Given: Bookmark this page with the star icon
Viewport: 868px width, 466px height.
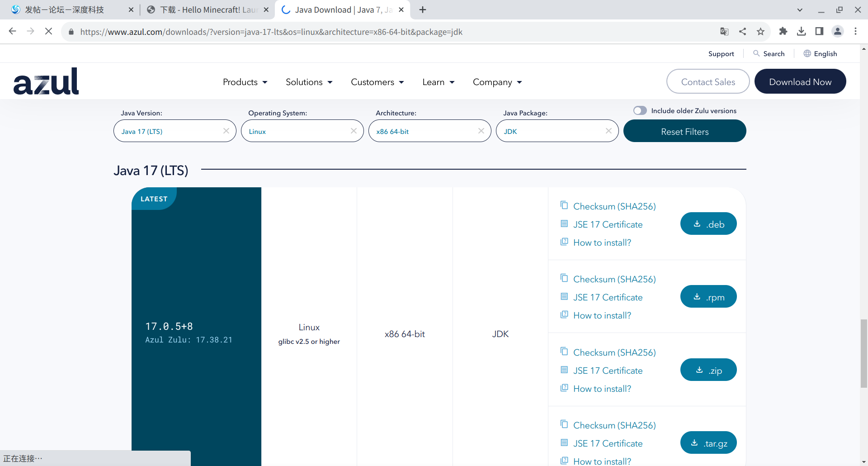Looking at the screenshot, I should click(x=760, y=32).
